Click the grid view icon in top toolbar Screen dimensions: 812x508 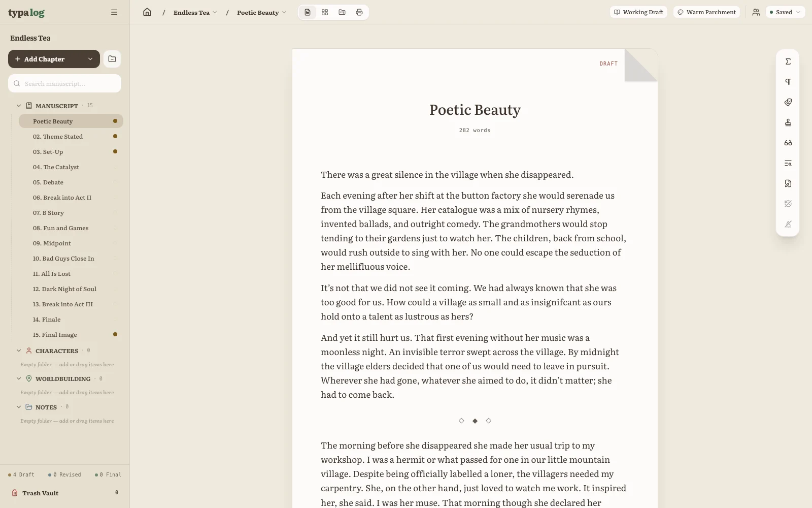pos(325,12)
